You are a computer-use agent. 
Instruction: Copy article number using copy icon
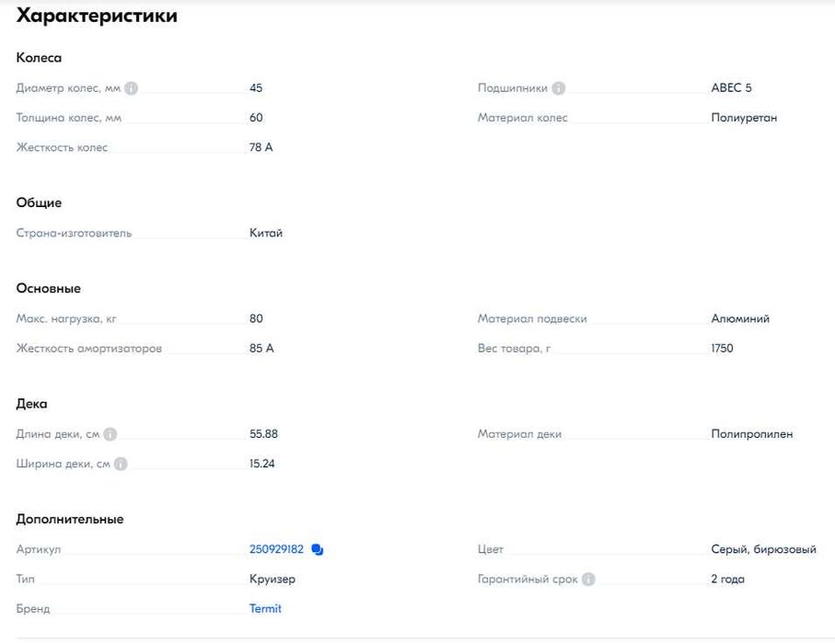click(x=317, y=549)
